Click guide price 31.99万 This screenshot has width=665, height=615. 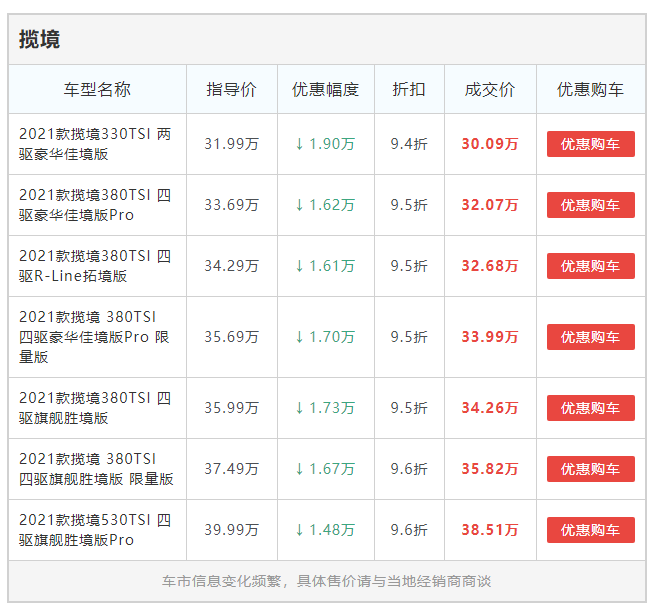coord(232,144)
